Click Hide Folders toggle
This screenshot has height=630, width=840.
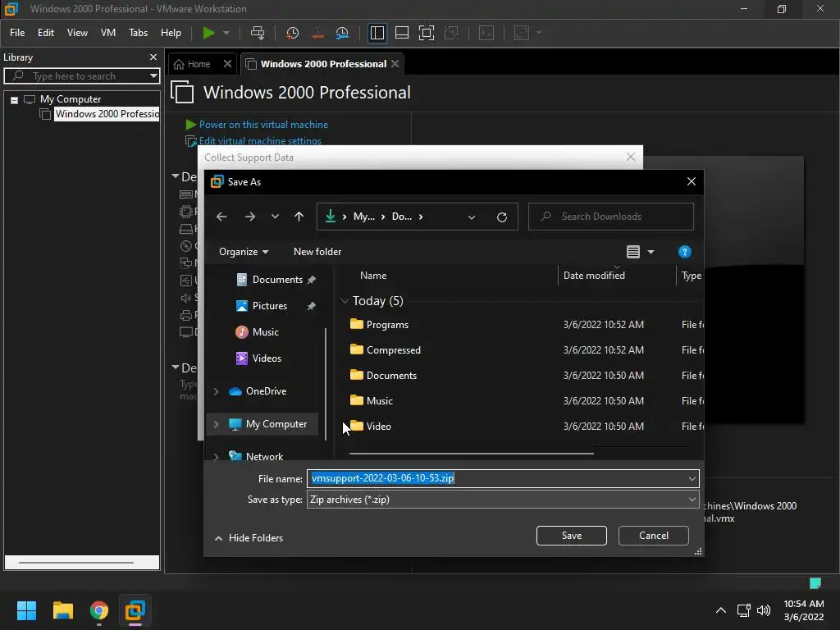tap(249, 538)
